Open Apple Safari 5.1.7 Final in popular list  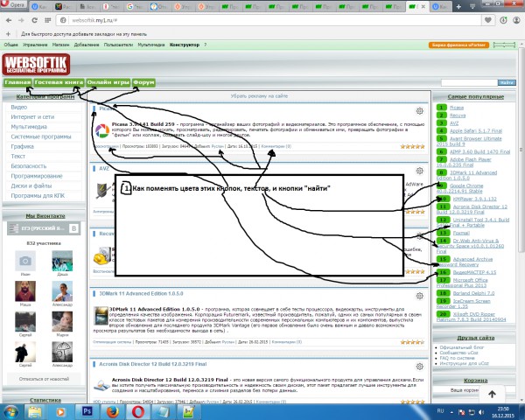(x=476, y=131)
